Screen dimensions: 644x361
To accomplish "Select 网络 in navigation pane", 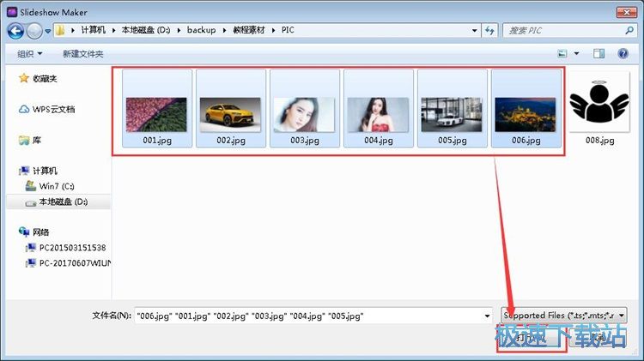I will (x=41, y=232).
